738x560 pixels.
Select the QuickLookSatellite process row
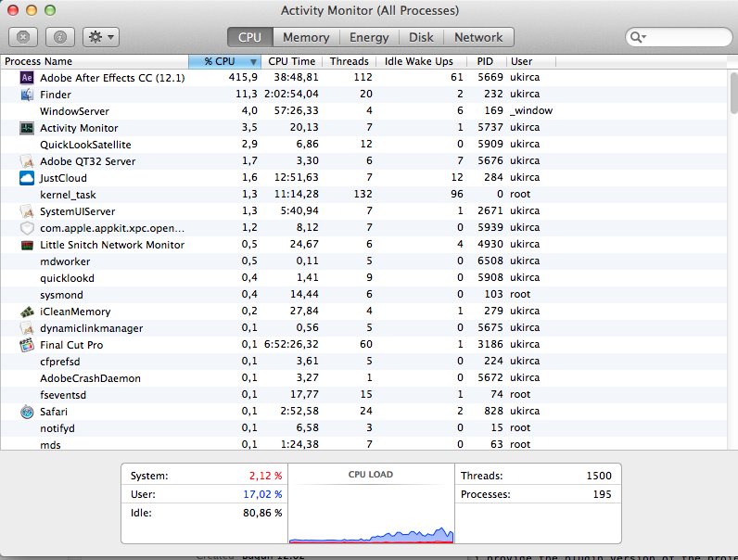[x=363, y=145]
